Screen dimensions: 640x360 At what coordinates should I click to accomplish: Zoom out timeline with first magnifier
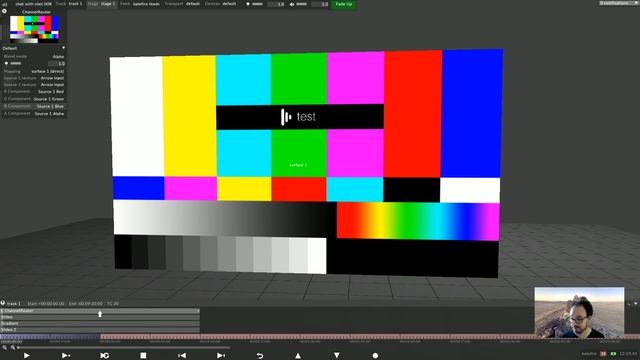click(x=4, y=348)
